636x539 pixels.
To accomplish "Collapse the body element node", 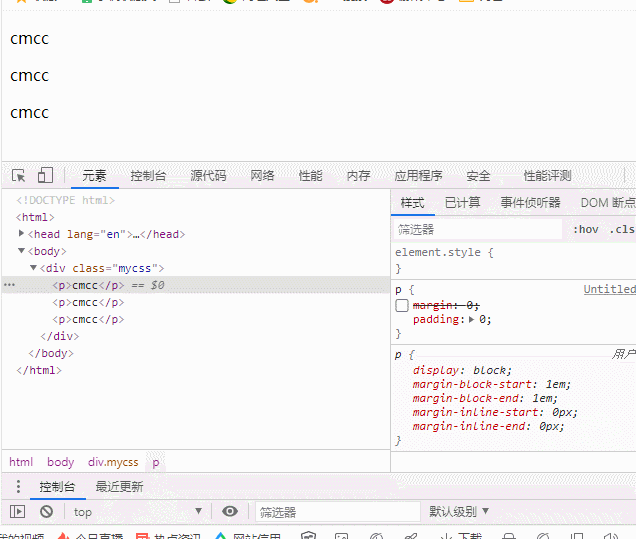I will [21, 251].
